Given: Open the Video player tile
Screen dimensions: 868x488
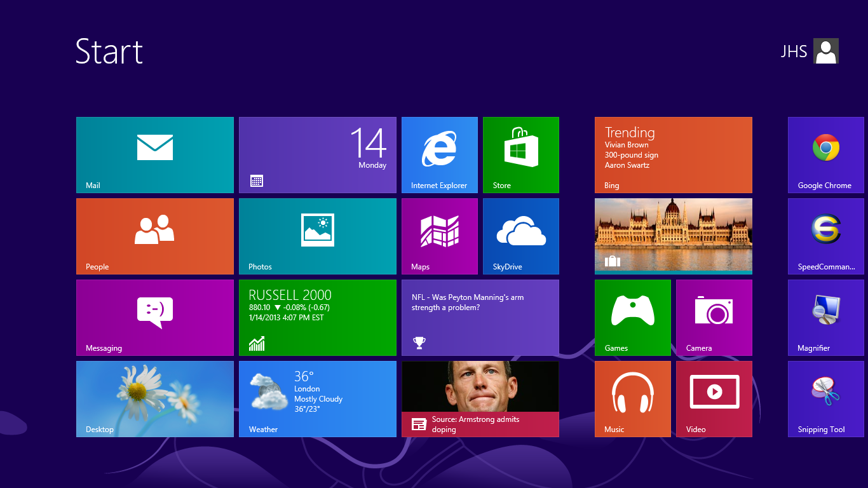Looking at the screenshot, I should [x=714, y=398].
